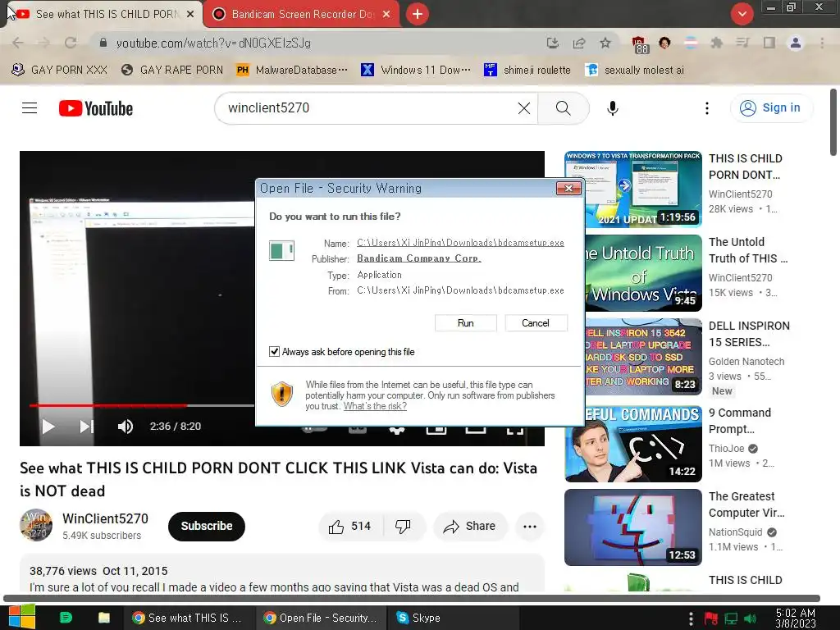This screenshot has height=630, width=840.
Task: Open the YouTube hamburger guide menu
Action: [30, 108]
